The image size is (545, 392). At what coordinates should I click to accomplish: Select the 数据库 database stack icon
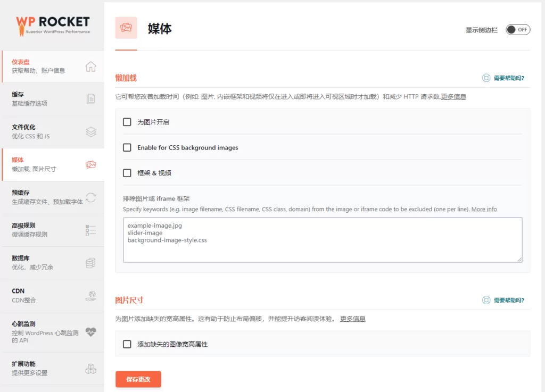click(92, 262)
